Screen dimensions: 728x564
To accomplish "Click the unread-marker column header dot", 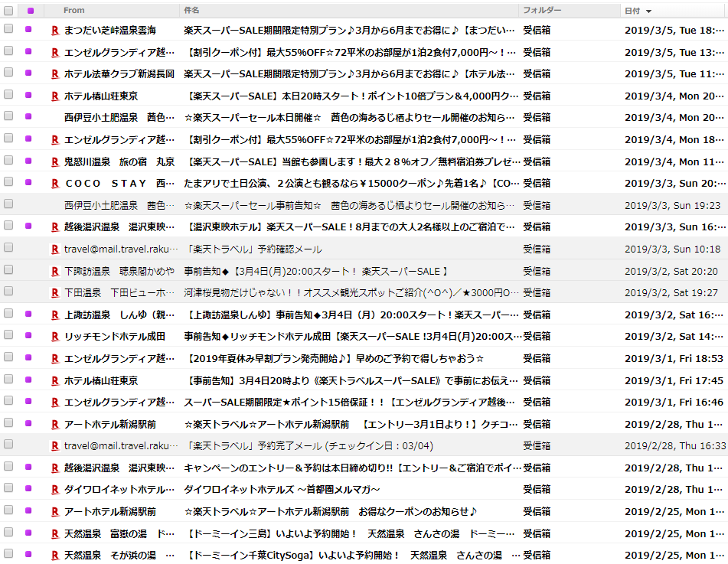I will click(x=31, y=11).
